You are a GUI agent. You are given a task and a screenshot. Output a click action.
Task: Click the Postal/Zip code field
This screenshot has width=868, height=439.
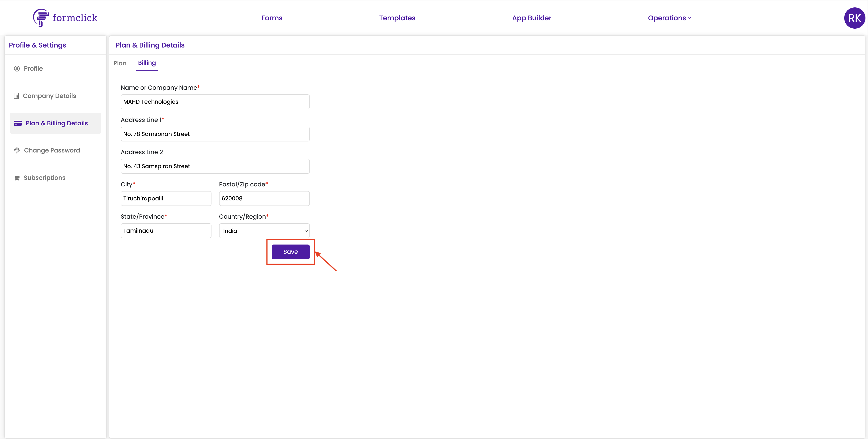(264, 198)
